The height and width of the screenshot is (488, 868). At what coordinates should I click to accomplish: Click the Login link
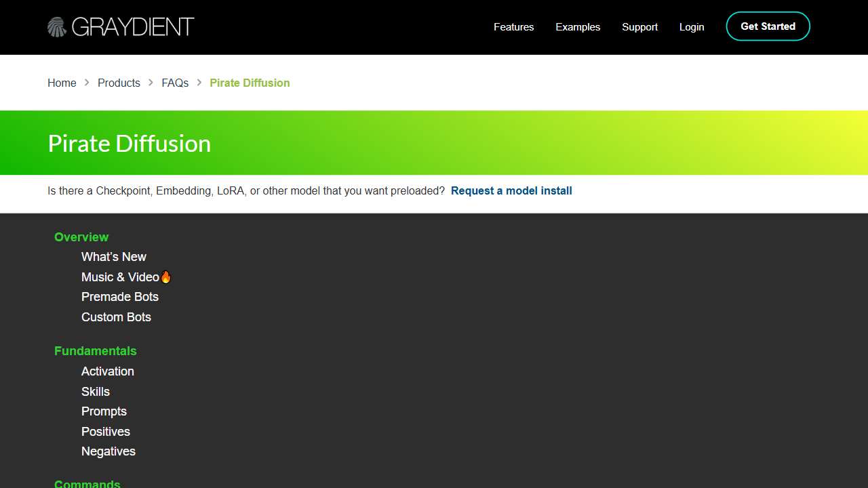tap(692, 27)
